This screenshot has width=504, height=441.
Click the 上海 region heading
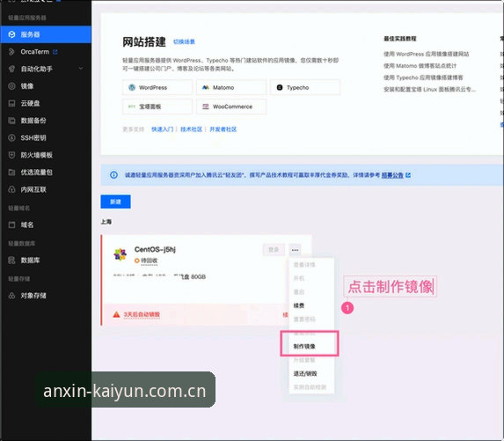[x=106, y=222]
